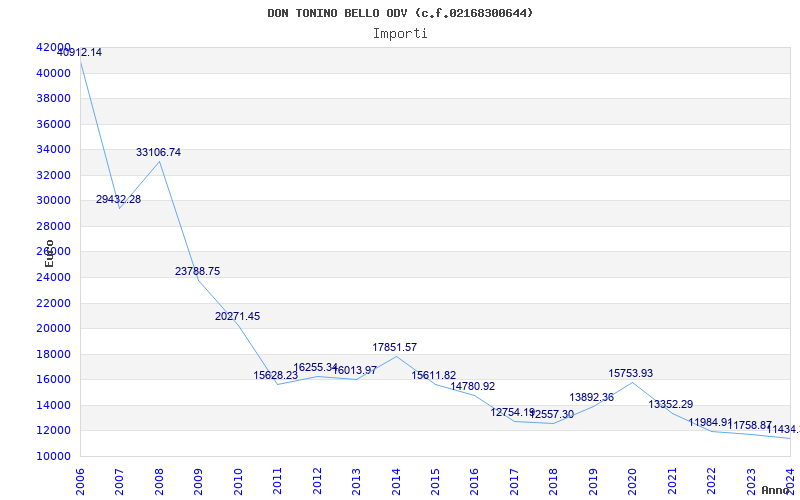
Task: Click the y-axis value 34000
Action: [53, 149]
